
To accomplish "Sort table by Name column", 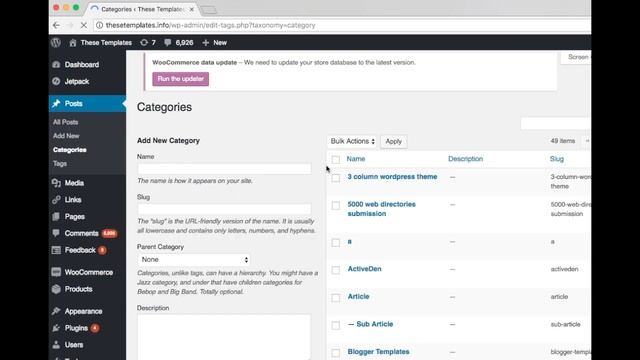I will [x=356, y=159].
